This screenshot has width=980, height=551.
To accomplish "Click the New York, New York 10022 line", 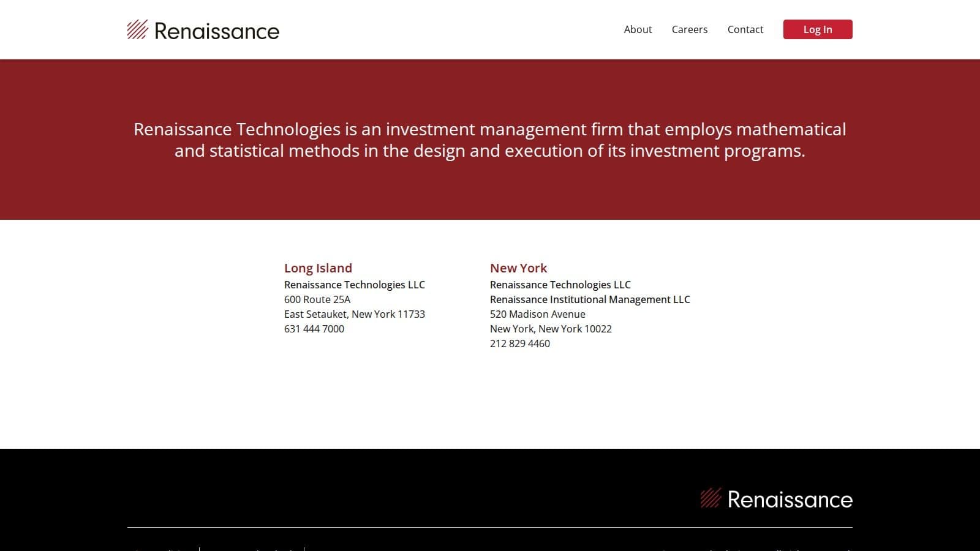I will coord(551,329).
